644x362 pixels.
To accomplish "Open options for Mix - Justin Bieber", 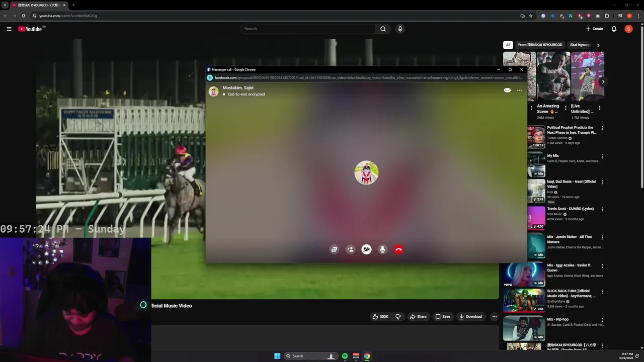I will pos(602,237).
